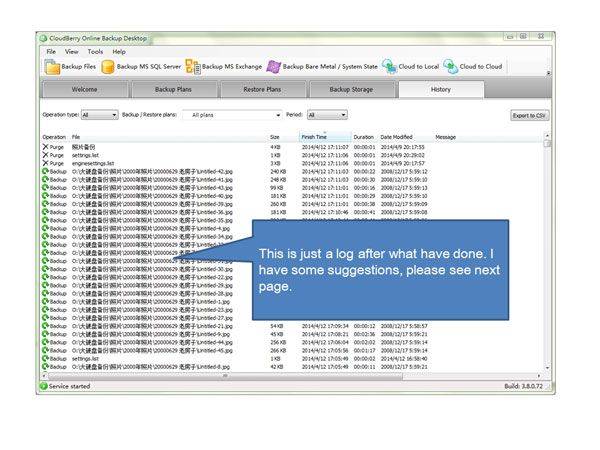
Task: Sort by the Message column header
Action: (445, 137)
